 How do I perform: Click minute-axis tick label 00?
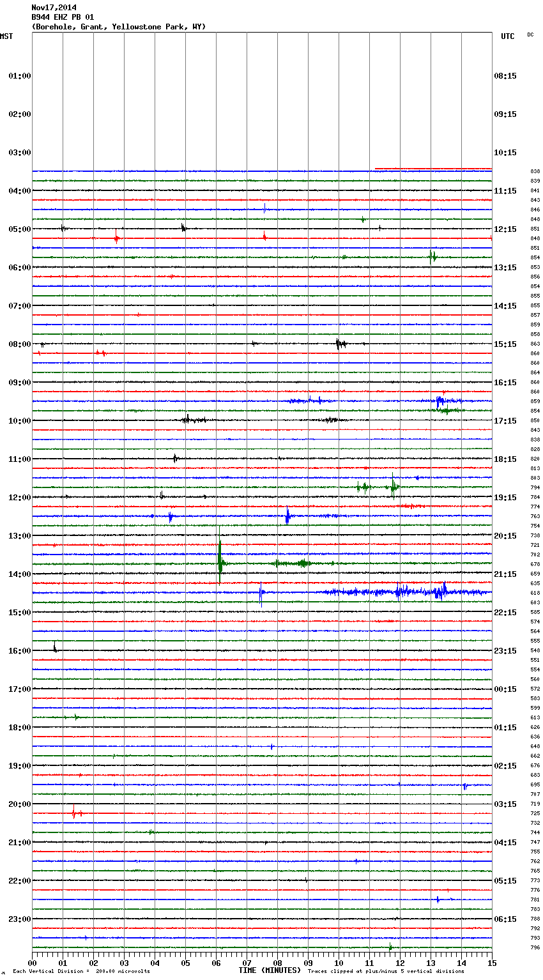point(32,963)
